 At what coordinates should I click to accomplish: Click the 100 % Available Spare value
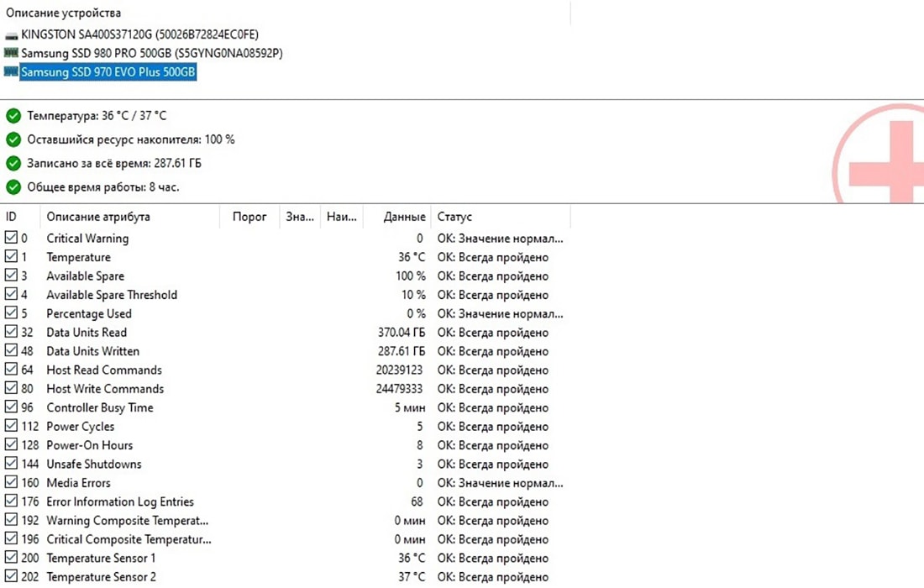point(411,276)
